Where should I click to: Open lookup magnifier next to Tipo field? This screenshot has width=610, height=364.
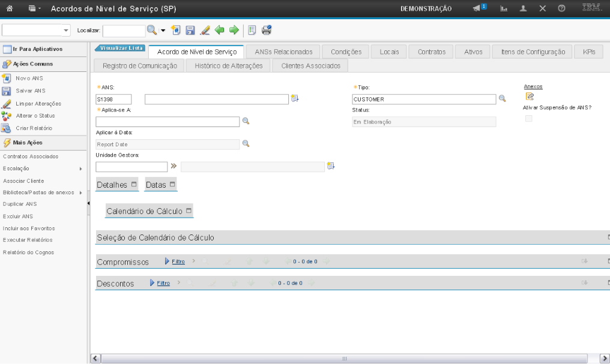click(503, 99)
